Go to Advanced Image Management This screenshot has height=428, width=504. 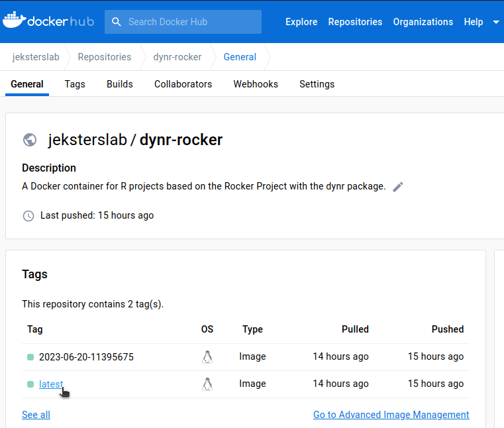[391, 415]
